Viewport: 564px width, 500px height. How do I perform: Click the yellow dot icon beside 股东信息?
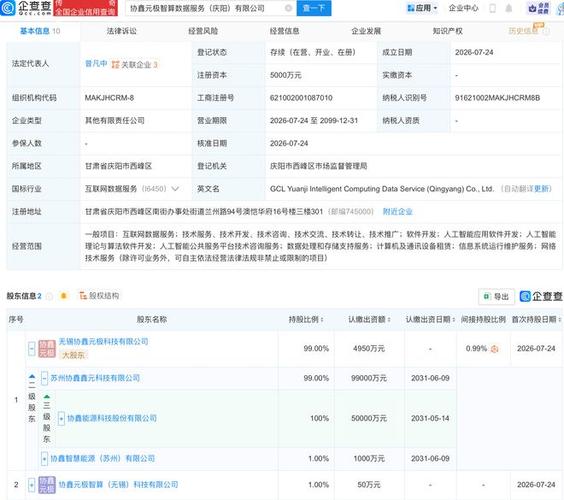pyautogui.click(x=64, y=296)
